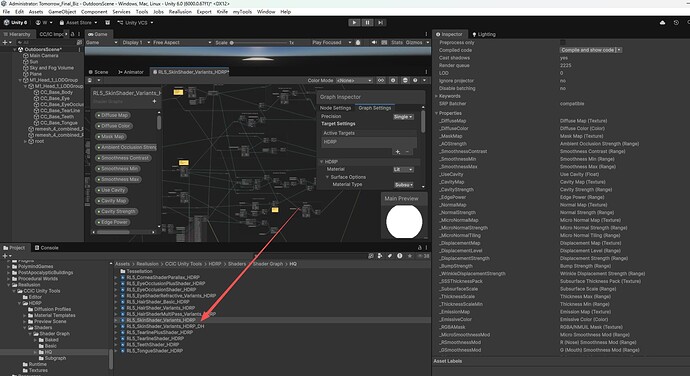Lock the Project panel with padlock icon
Screen dimensions: 690x376
pos(419,248)
